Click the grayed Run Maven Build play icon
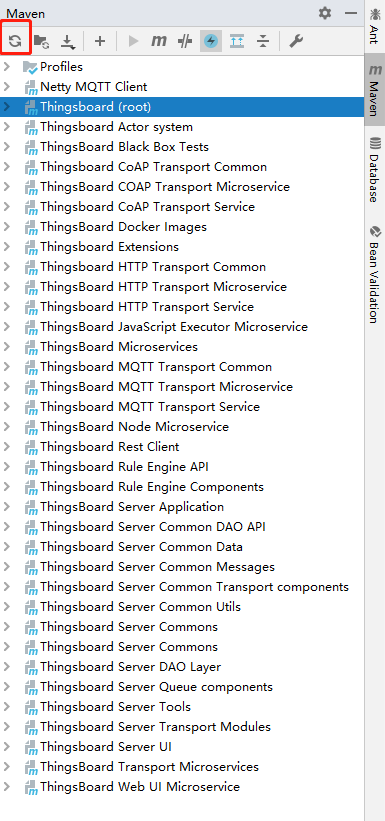The image size is (385, 821). (133, 41)
